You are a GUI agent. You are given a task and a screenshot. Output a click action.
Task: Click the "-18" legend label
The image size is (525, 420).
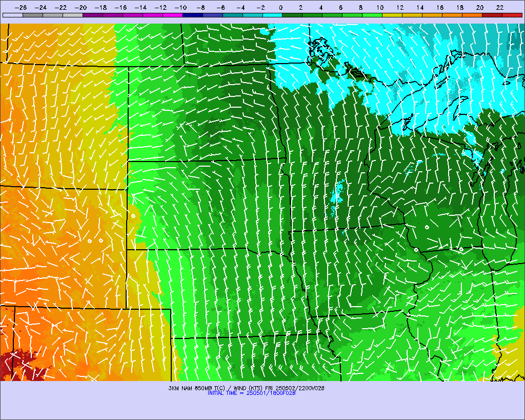click(x=101, y=8)
